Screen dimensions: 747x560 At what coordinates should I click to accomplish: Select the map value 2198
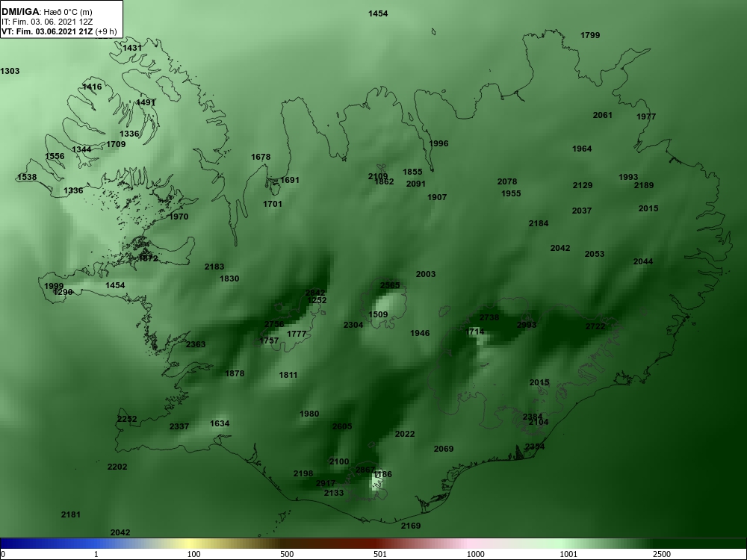(x=303, y=473)
